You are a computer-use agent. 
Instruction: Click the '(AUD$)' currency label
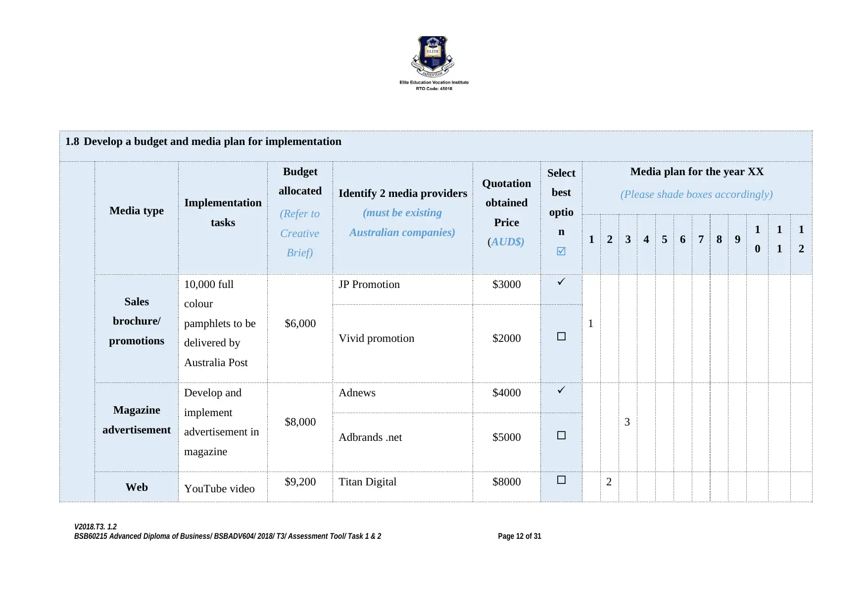click(506, 242)
